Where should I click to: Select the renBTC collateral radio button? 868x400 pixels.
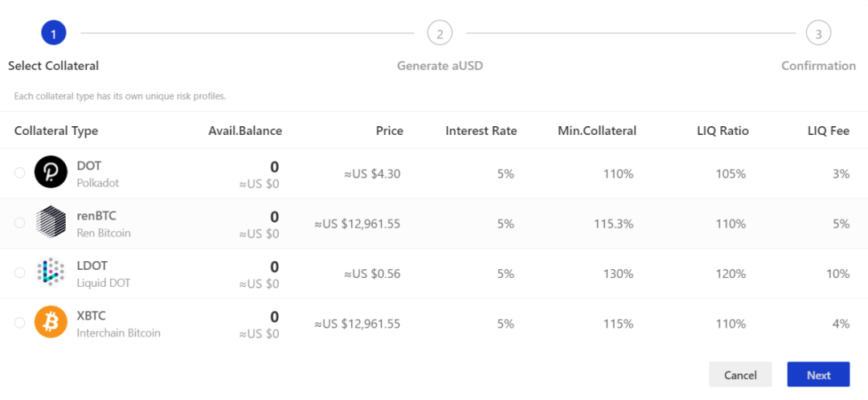pyautogui.click(x=20, y=222)
